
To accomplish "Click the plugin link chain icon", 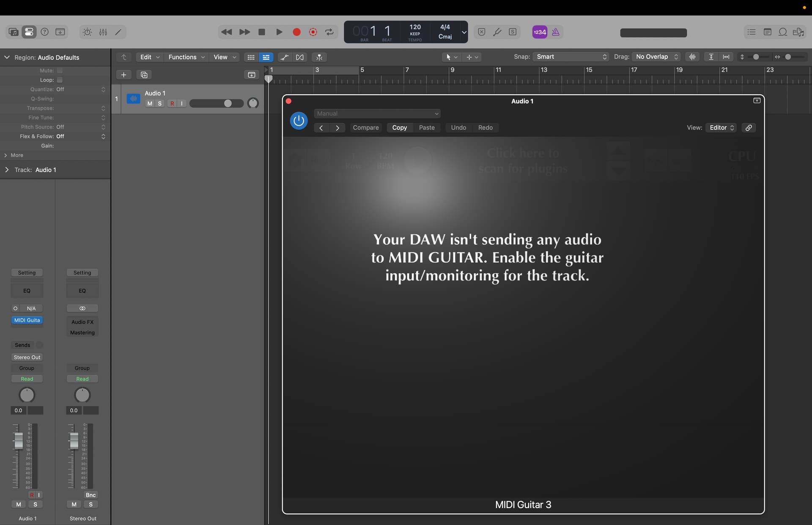I will (x=749, y=128).
